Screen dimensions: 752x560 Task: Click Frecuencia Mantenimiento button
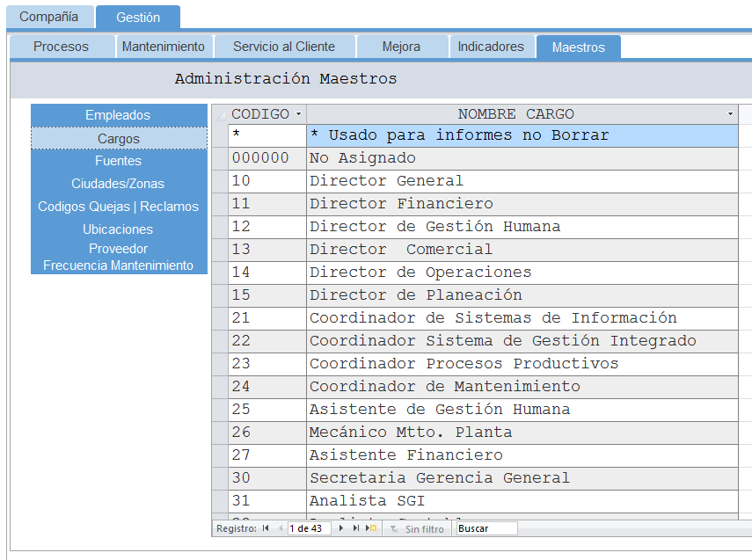pyautogui.click(x=118, y=265)
